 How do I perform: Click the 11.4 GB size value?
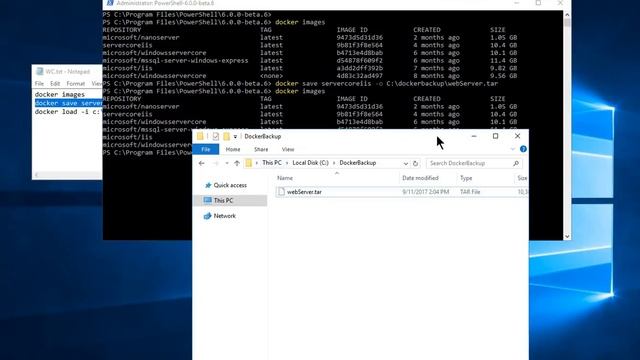pyautogui.click(x=503, y=60)
